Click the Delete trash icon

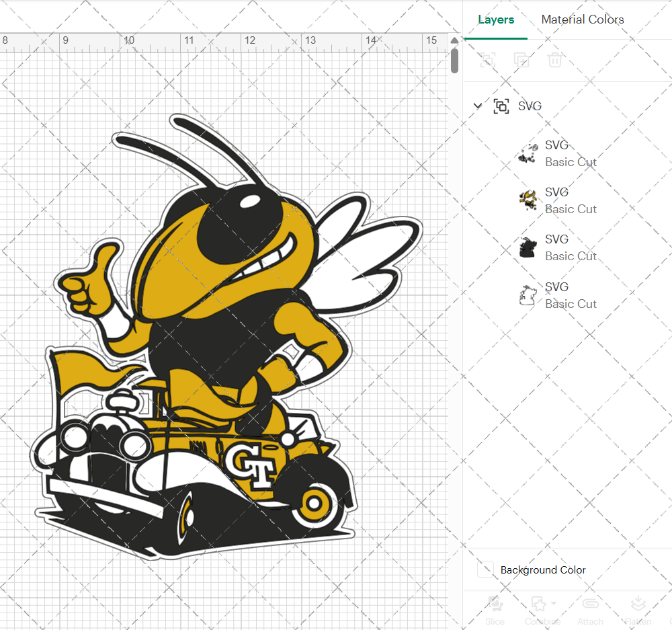(554, 60)
